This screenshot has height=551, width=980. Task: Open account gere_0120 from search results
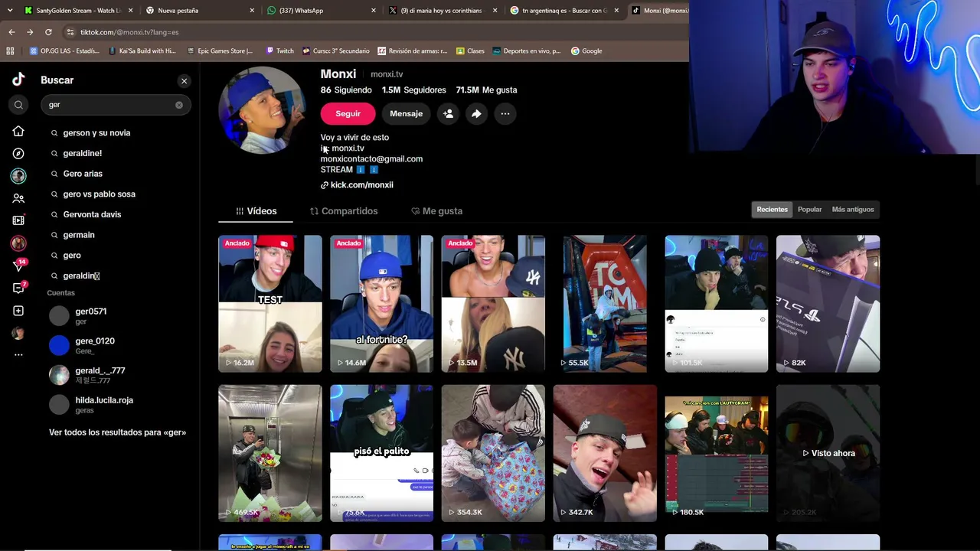(x=119, y=345)
